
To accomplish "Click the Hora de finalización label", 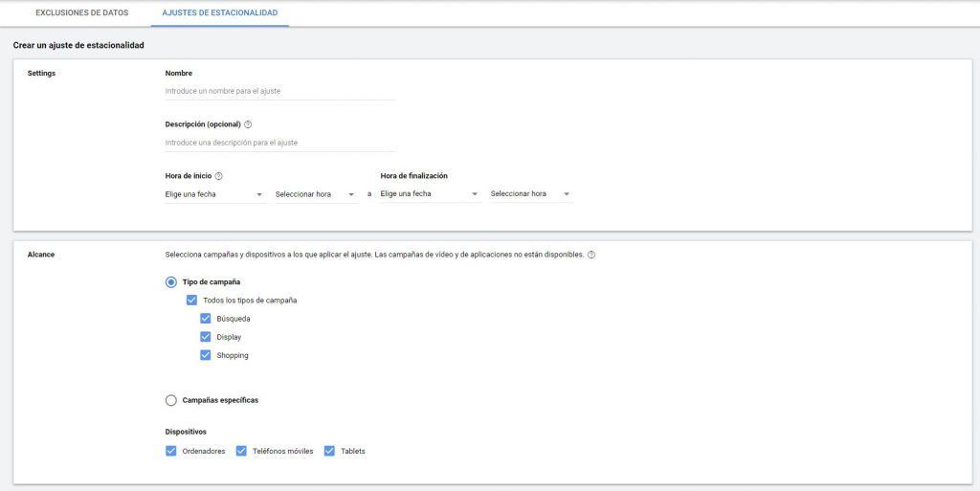I will [x=413, y=176].
